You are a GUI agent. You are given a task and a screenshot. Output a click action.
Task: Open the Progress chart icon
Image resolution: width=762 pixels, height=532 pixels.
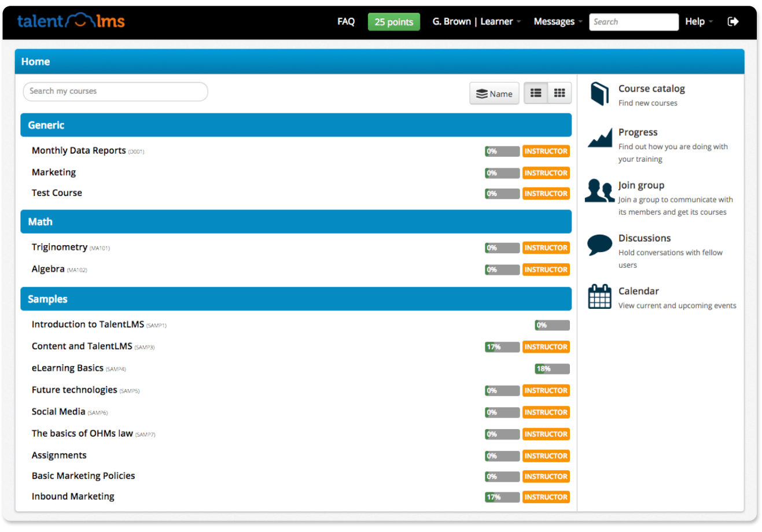click(x=599, y=138)
